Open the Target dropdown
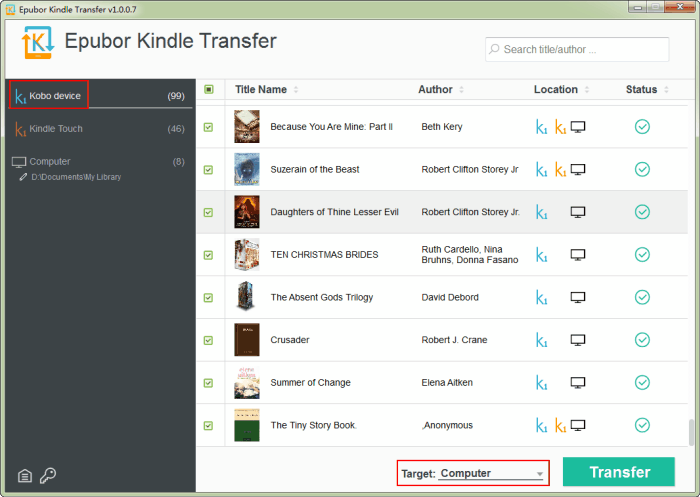 [x=491, y=473]
